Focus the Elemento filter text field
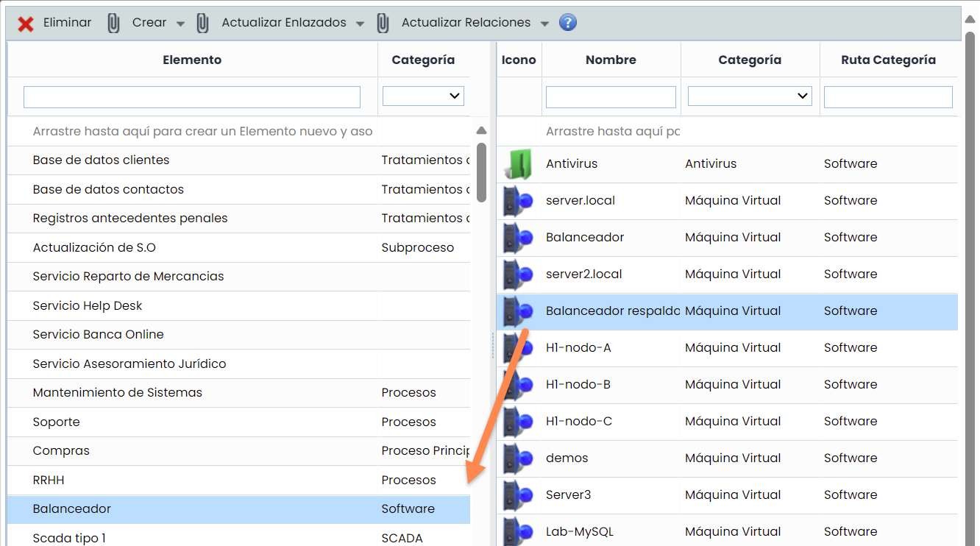 pyautogui.click(x=192, y=97)
